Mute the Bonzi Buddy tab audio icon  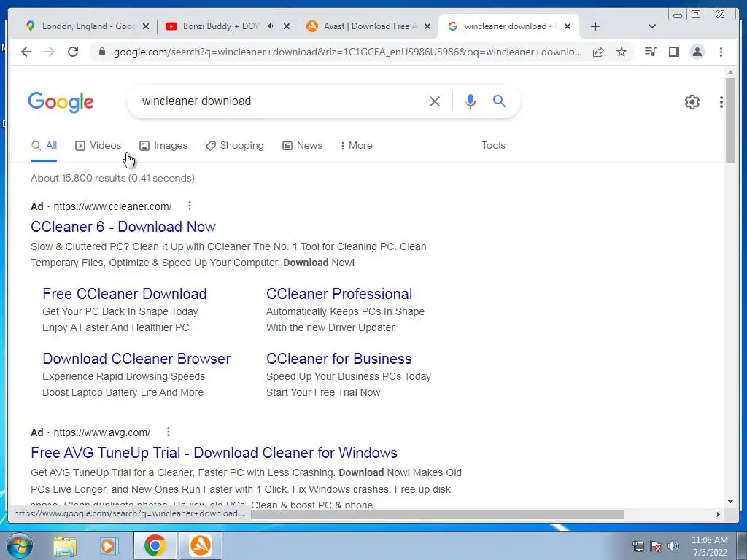point(271,26)
